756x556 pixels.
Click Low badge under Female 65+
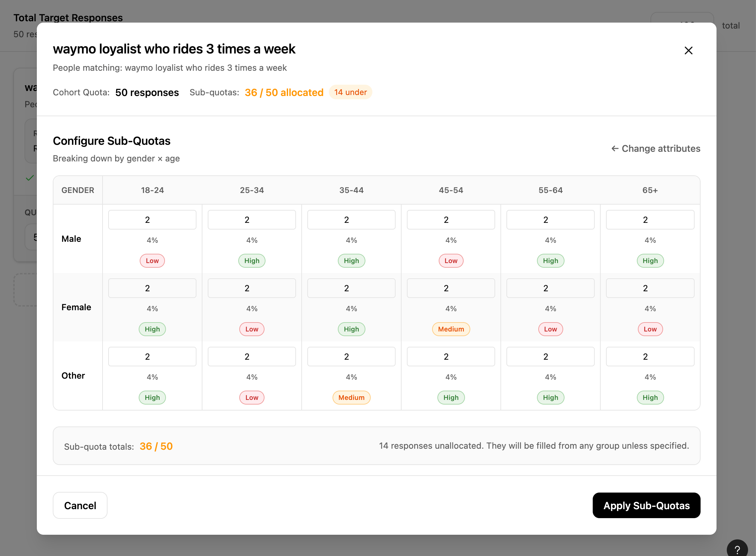[650, 329]
